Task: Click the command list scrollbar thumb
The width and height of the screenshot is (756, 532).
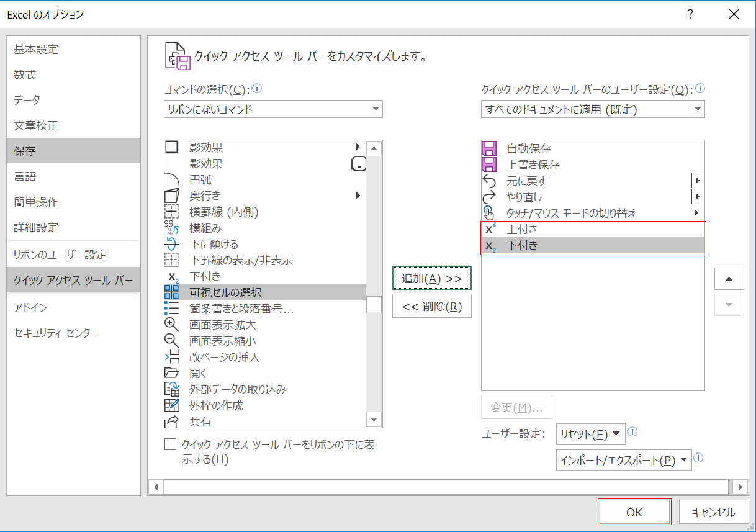Action: pos(374,304)
